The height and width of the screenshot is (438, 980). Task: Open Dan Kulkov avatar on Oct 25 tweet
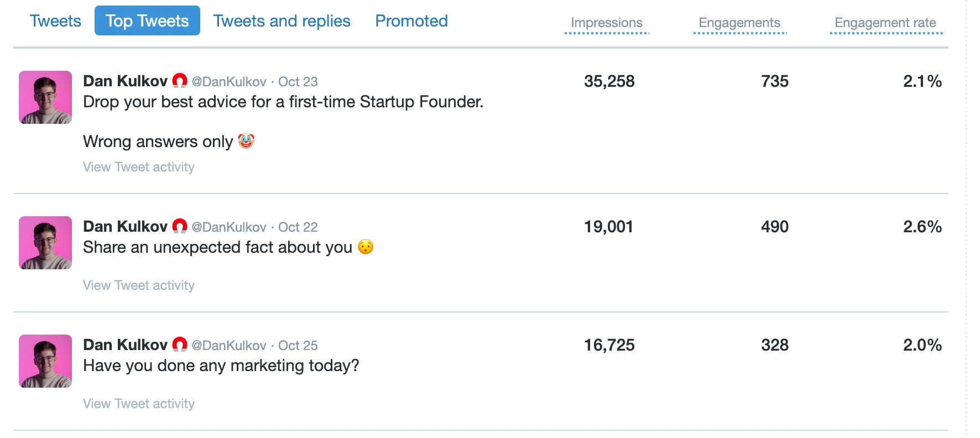click(45, 361)
